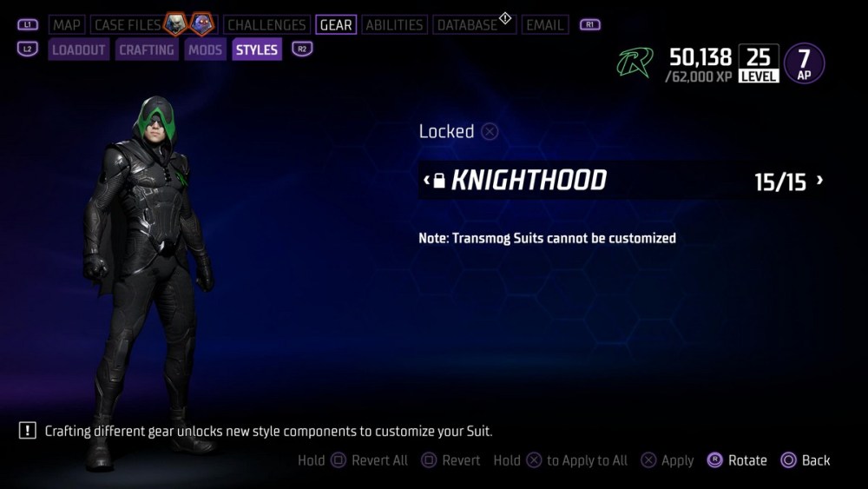Go to previous suit style with left chevron
868x489 pixels.
[426, 181]
